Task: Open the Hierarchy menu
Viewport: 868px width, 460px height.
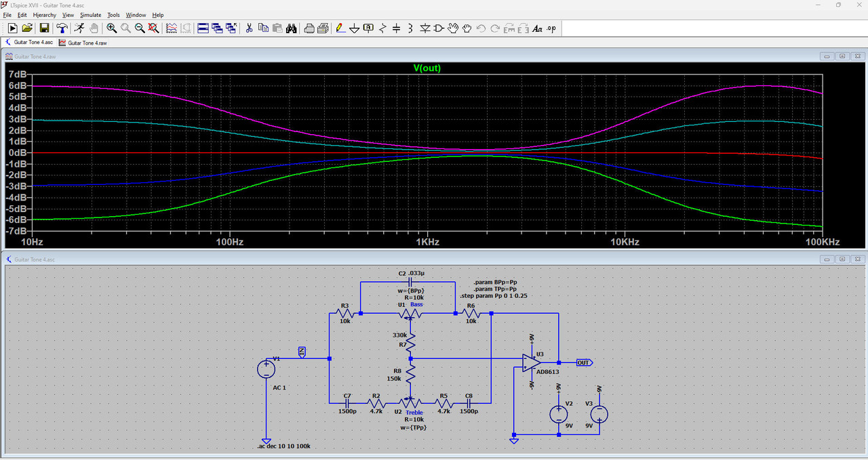Action: coord(45,14)
